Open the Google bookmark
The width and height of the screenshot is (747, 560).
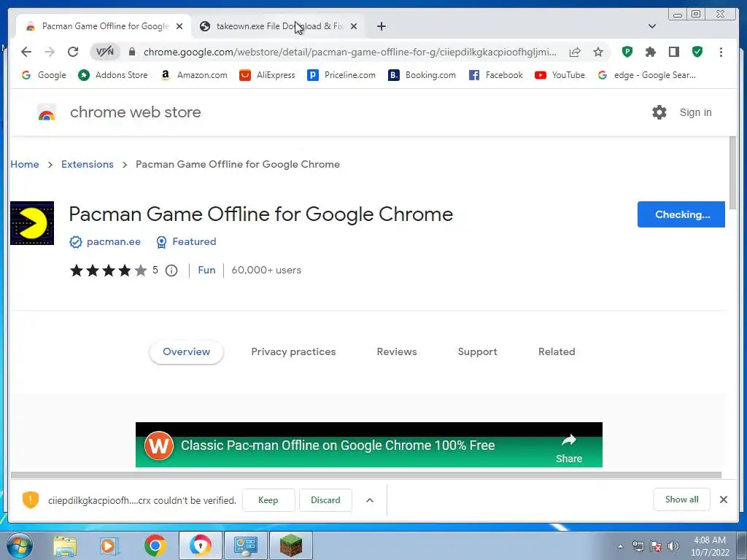pyautogui.click(x=44, y=75)
